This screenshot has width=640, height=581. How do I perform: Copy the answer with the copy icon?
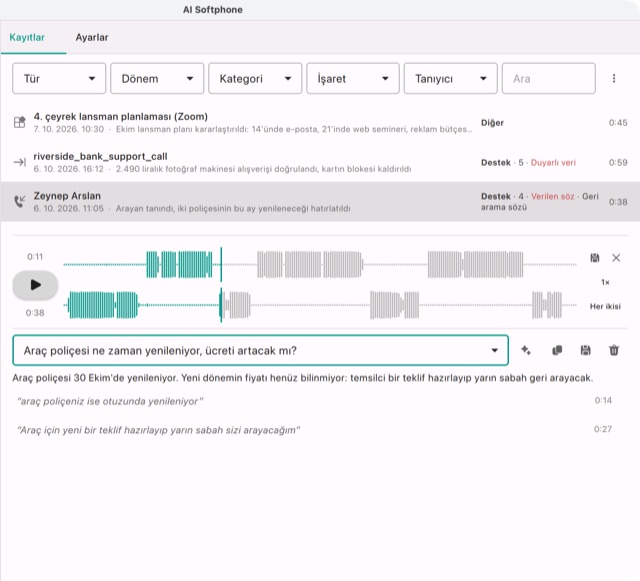557,350
